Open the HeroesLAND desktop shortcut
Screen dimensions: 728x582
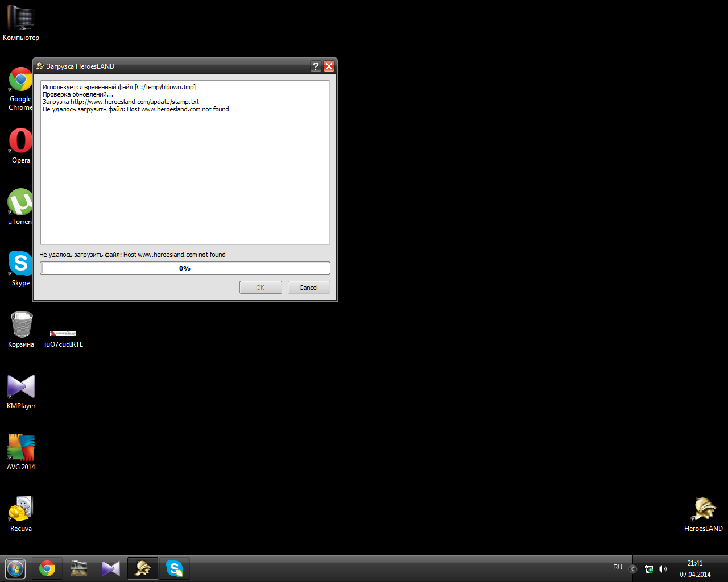(703, 510)
